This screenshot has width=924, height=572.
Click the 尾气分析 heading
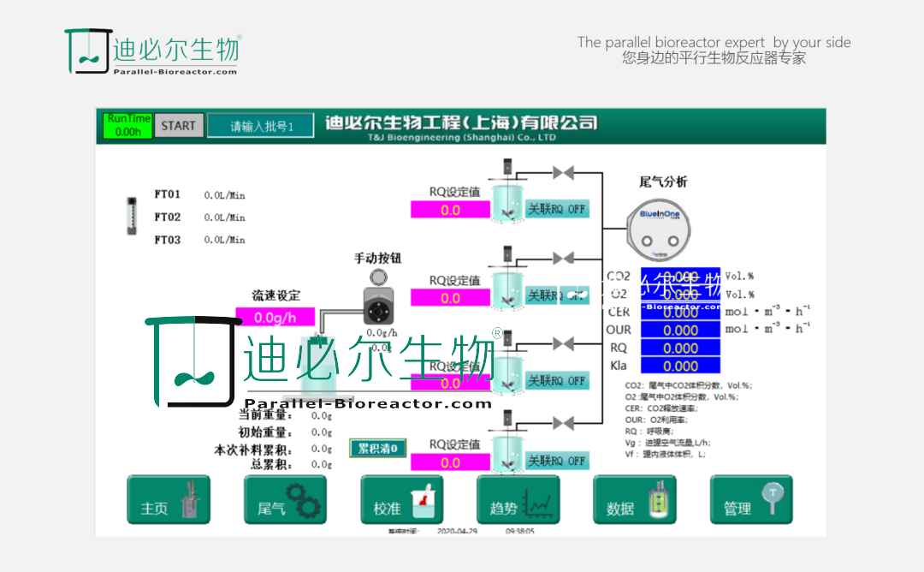664,182
